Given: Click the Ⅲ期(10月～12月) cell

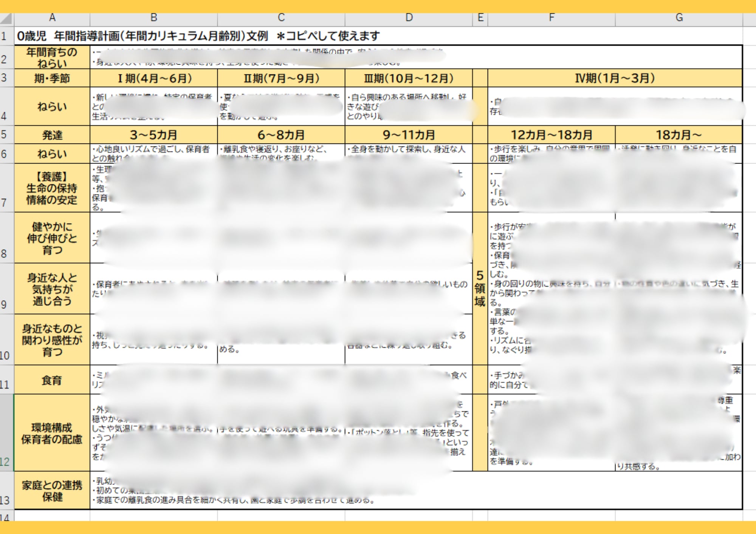Looking at the screenshot, I should point(409,78).
